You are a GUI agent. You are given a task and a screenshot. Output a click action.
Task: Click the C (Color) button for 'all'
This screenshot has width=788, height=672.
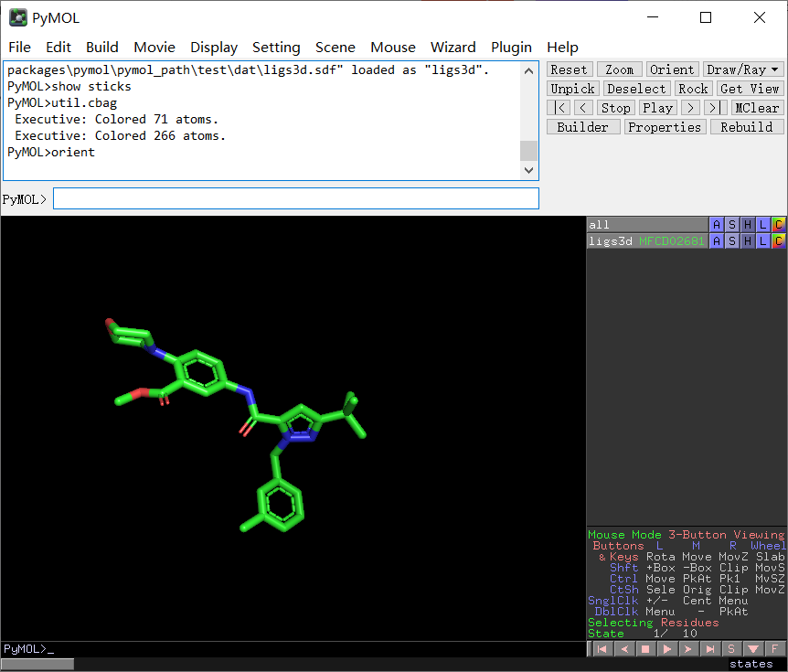click(x=779, y=225)
